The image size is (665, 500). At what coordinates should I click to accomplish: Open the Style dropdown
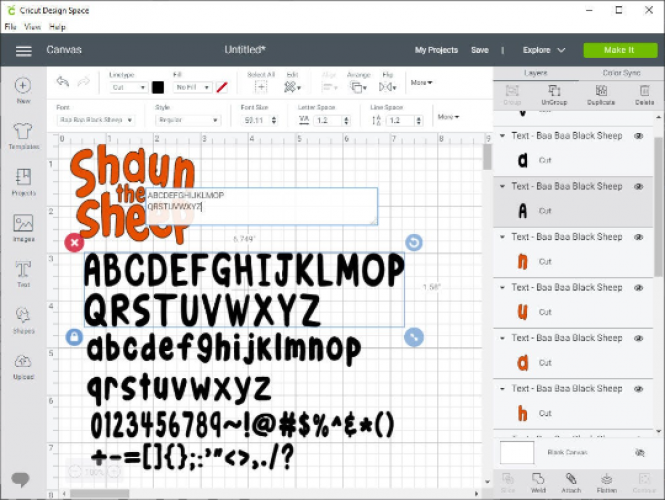[x=188, y=120]
